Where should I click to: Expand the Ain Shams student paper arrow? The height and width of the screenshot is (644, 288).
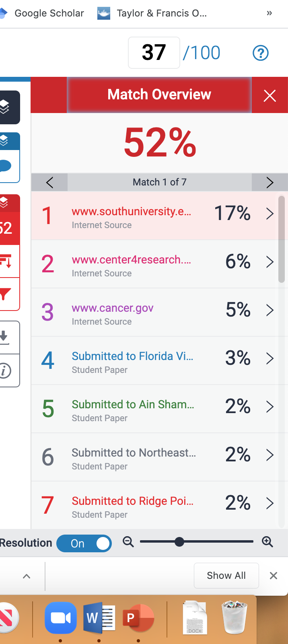click(x=270, y=407)
